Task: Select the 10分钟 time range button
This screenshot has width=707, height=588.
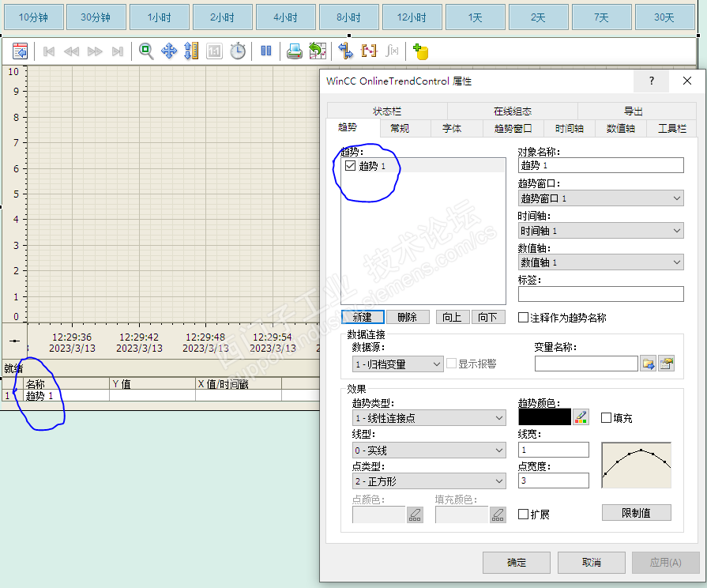Action: click(x=33, y=17)
